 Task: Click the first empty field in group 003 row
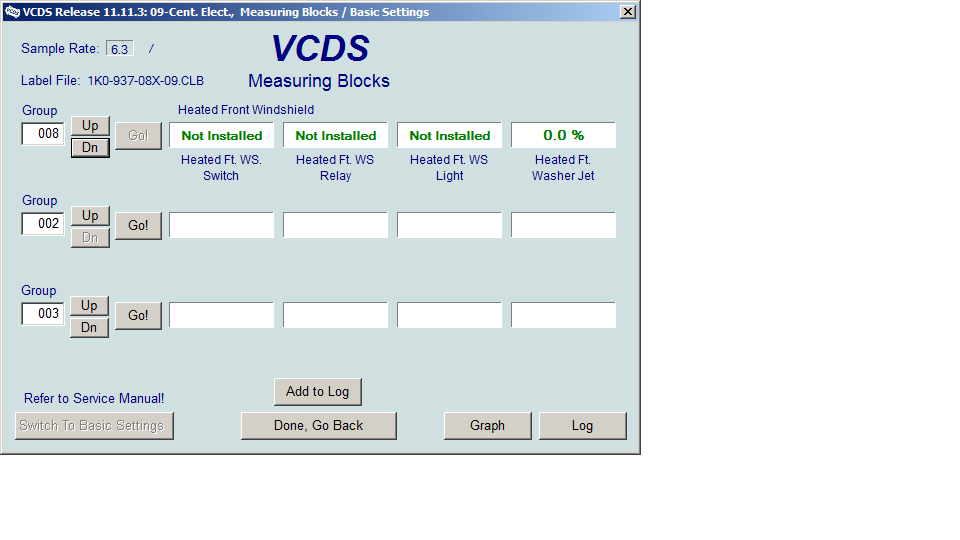click(x=222, y=315)
